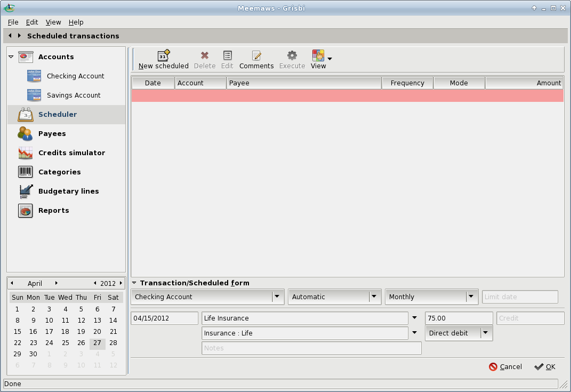Click the Credit amount field
571x392 pixels.
[530, 318]
